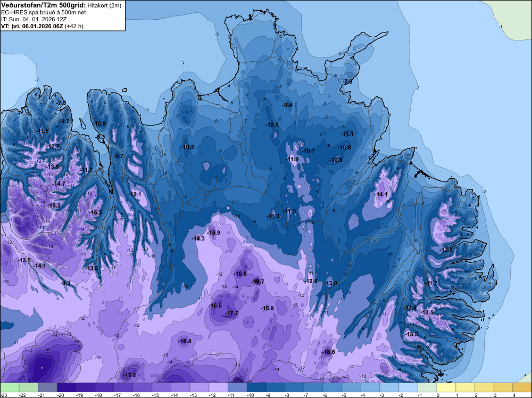Select the EC-HRES spá brúuð header line
The width and height of the screenshot is (532, 398).
pyautogui.click(x=44, y=13)
